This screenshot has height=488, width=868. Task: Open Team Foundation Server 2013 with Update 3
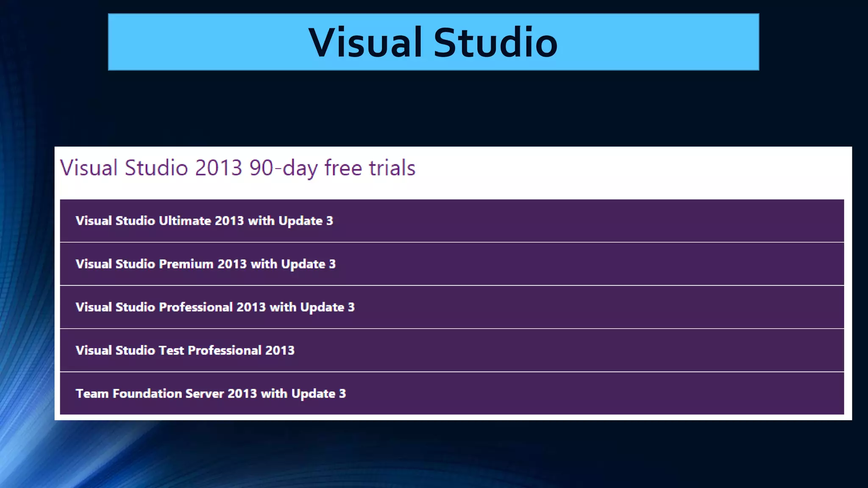(x=452, y=394)
